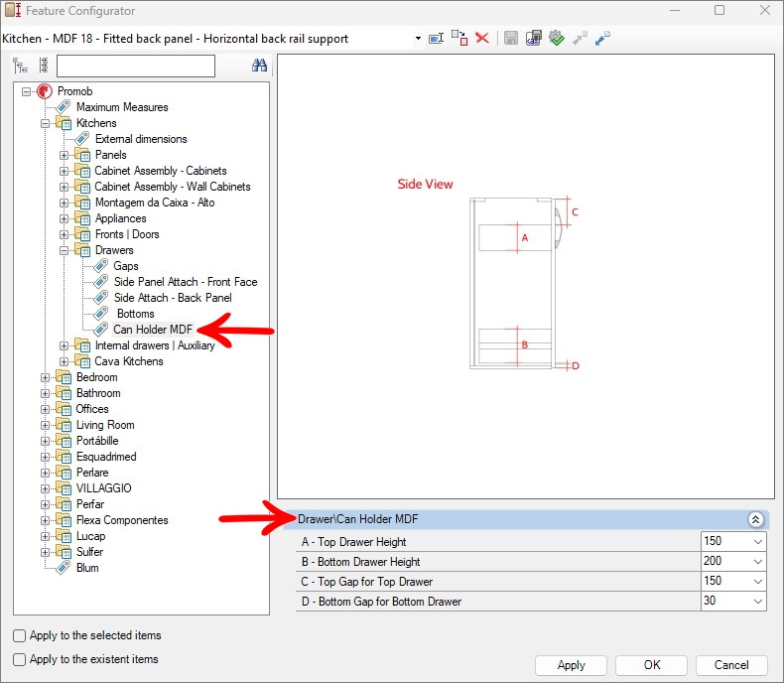Click the Drawers folder icon
Viewport: 784px width, 683px height.
tap(82, 249)
